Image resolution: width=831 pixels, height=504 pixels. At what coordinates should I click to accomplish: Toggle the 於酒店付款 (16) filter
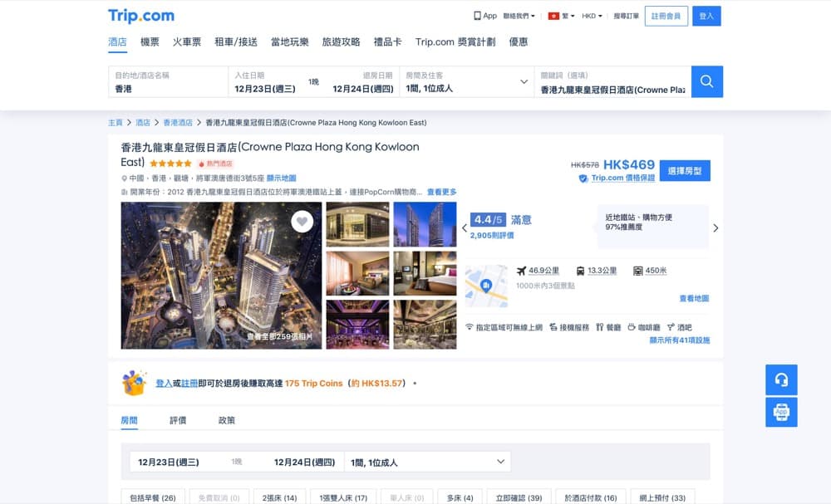click(590, 497)
